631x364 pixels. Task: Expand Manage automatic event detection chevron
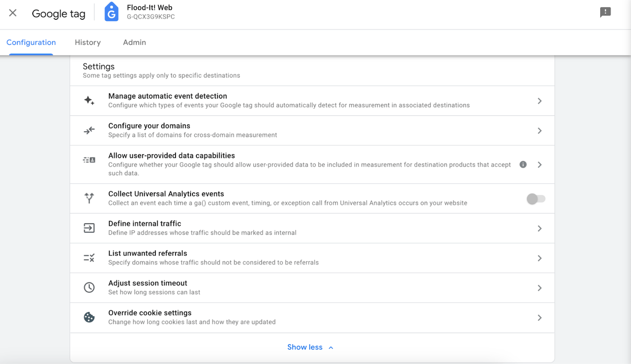tap(540, 101)
